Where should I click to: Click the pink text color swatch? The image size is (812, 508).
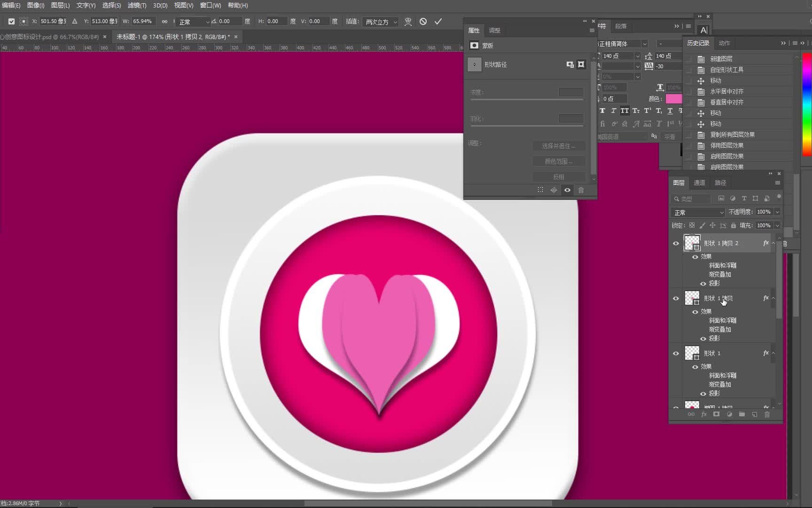[673, 99]
